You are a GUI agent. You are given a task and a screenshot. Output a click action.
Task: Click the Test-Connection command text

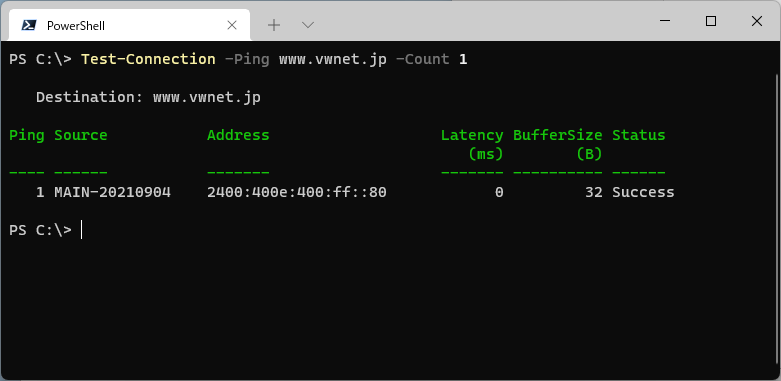click(148, 59)
